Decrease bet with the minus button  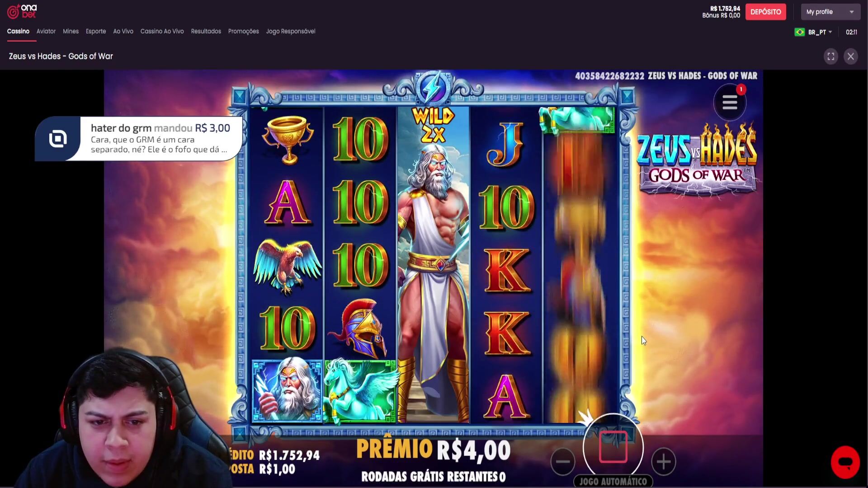pyautogui.click(x=563, y=461)
